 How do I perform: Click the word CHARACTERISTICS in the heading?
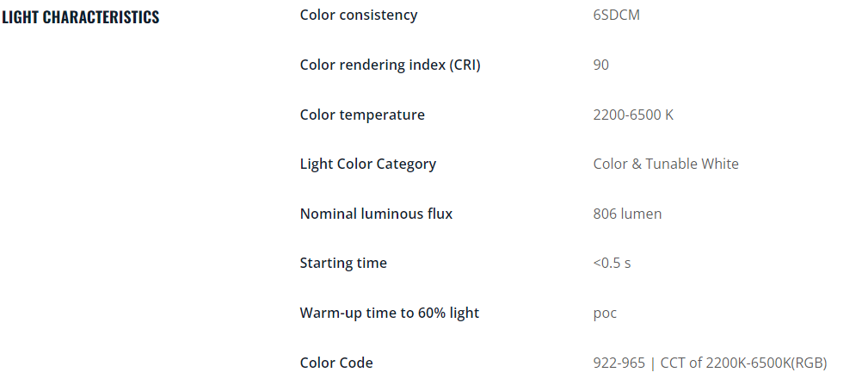[x=101, y=17]
